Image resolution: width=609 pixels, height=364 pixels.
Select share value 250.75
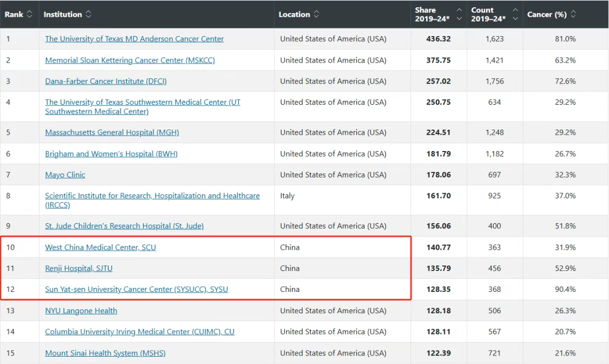click(x=439, y=102)
